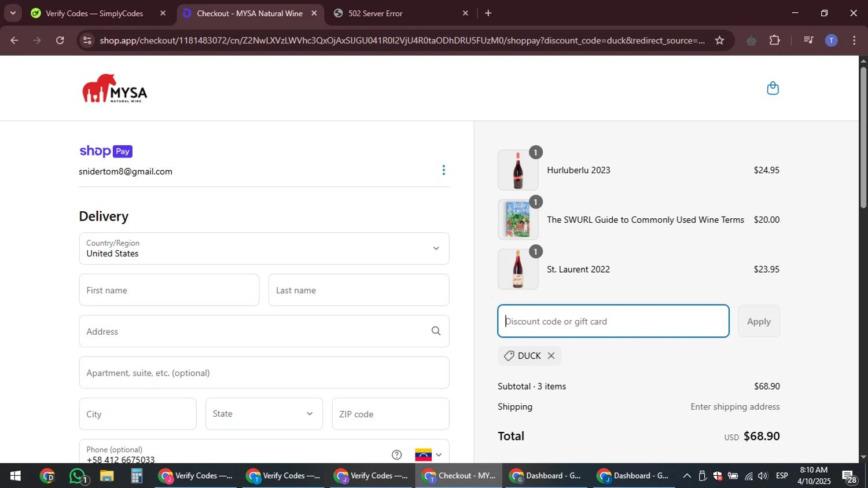Expand the Country/Region dropdown

coord(264,248)
